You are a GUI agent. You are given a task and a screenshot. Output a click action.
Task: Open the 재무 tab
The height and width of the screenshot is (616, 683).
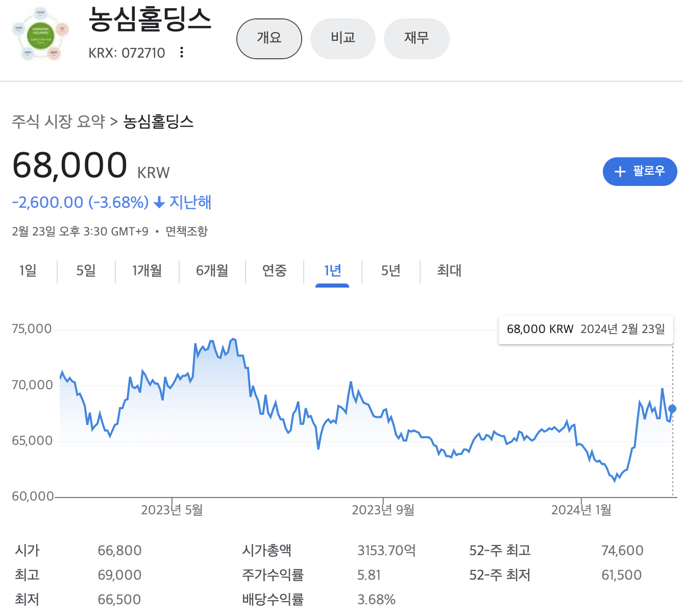417,39
